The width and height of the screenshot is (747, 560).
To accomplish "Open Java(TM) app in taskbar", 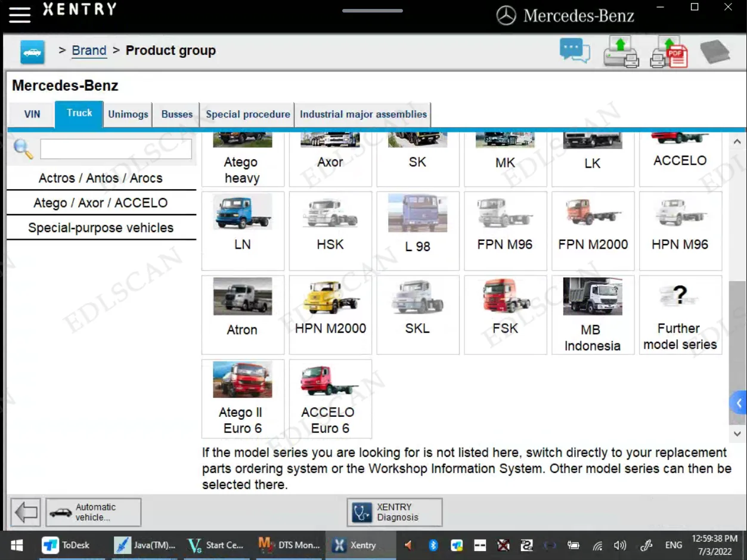I will (145, 545).
